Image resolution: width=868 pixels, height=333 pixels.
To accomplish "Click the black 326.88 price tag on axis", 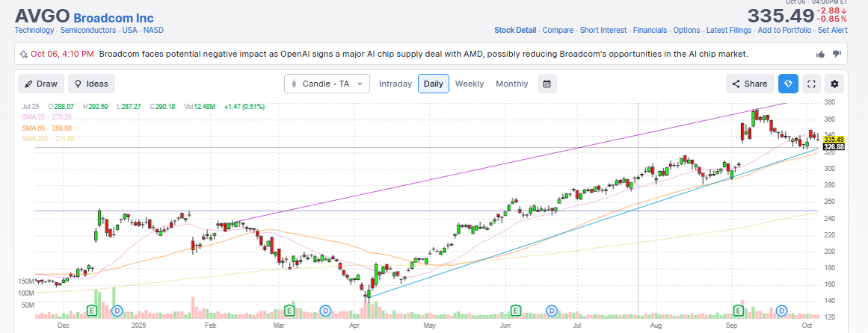I will [833, 147].
